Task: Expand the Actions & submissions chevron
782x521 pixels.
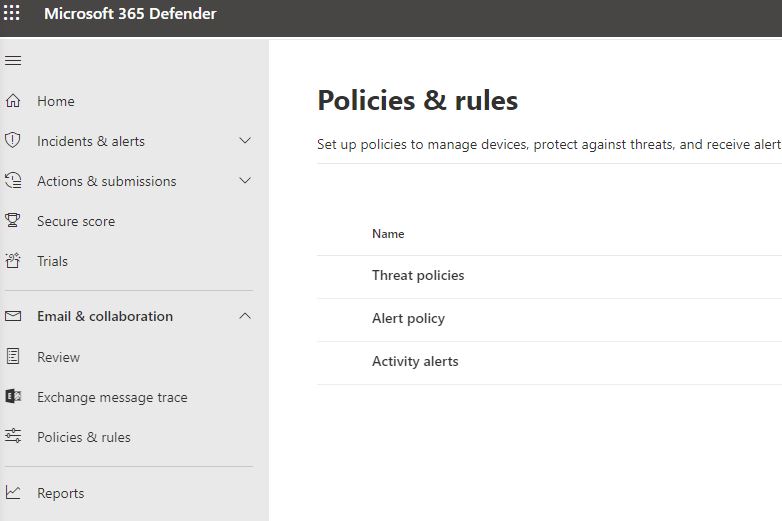Action: 245,180
